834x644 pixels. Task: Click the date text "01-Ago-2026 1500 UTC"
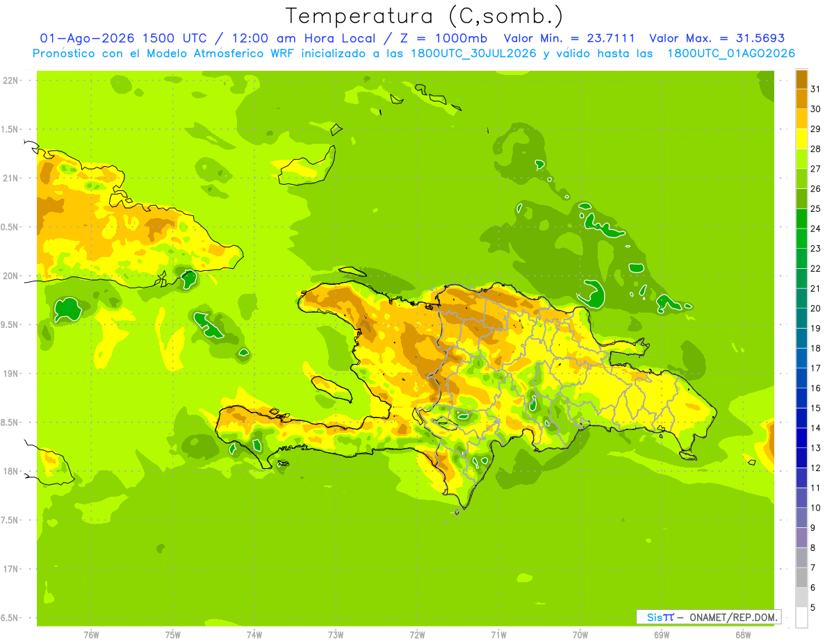(x=122, y=38)
